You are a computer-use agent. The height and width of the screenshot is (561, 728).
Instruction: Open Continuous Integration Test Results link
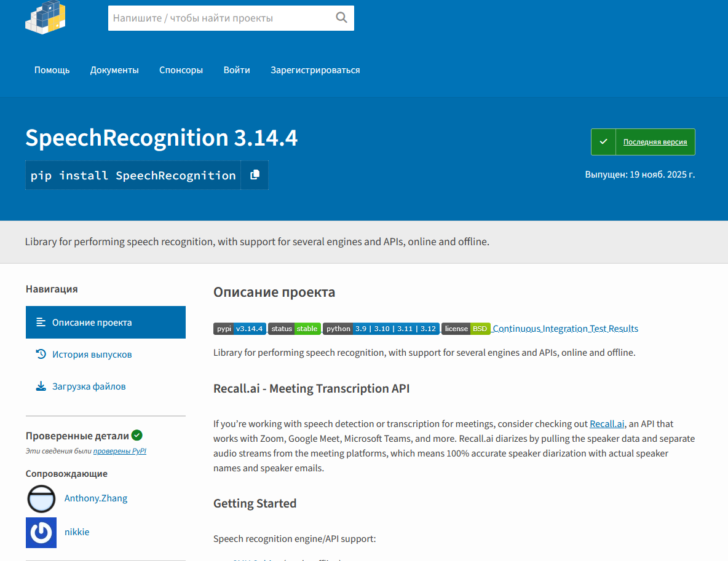tap(565, 329)
